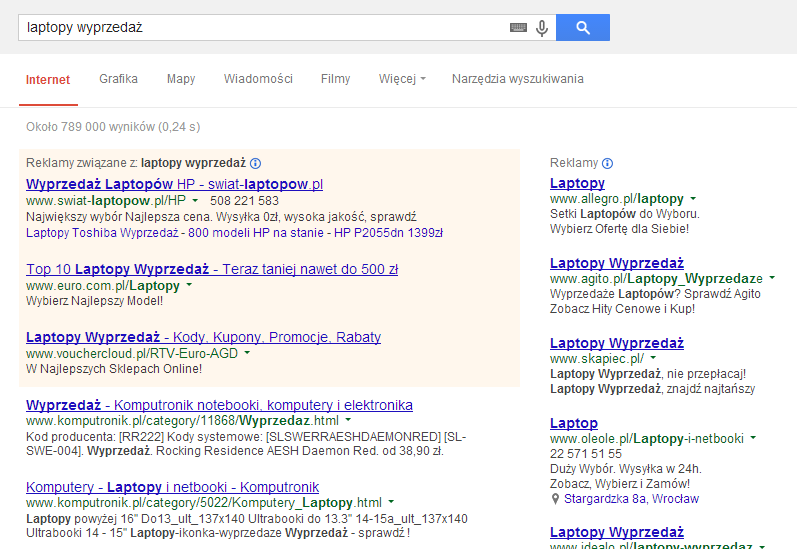Click 'W Najlepszych Sklepach Online!' description
797x549 pixels.
[114, 369]
